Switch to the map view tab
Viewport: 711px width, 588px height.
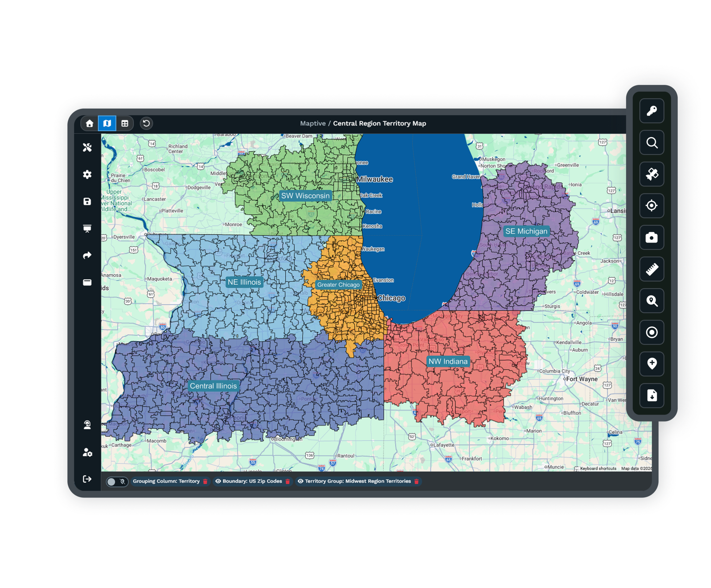(107, 123)
